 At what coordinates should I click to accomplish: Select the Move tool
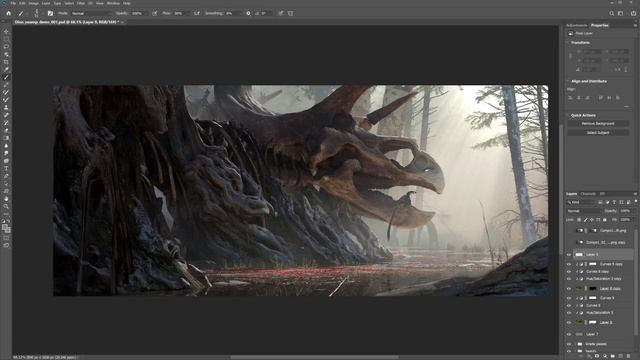click(x=6, y=31)
